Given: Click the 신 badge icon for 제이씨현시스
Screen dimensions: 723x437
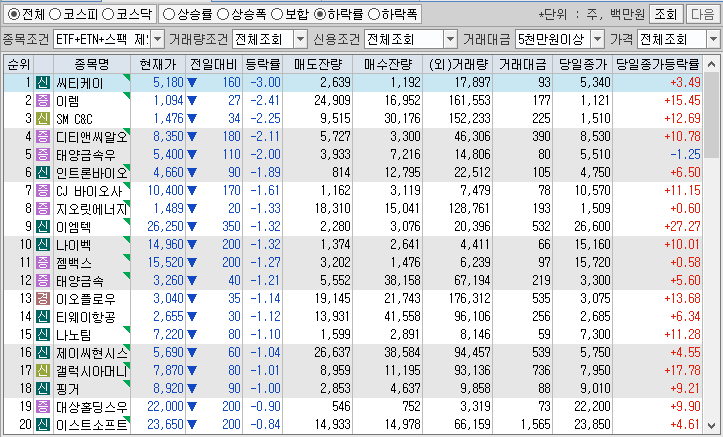Looking at the screenshot, I should (x=43, y=352).
